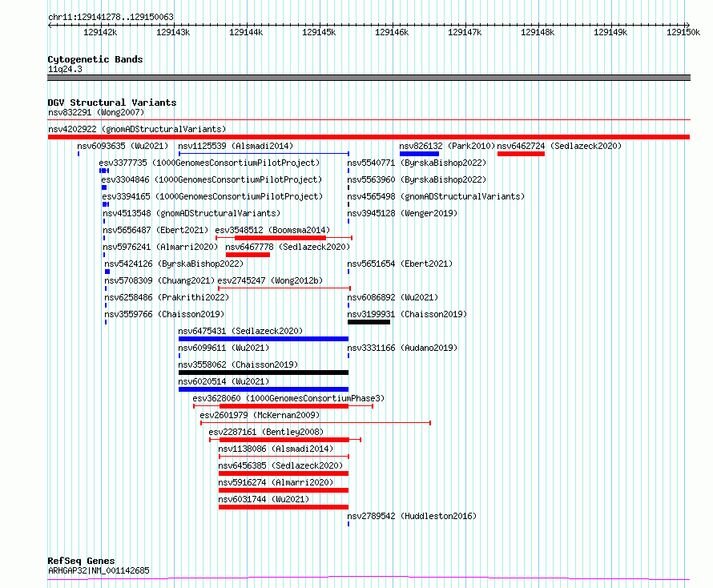Click the nsv1125539 (Alsmadi2014) label
Screen dimensions: 713x588
(236, 146)
